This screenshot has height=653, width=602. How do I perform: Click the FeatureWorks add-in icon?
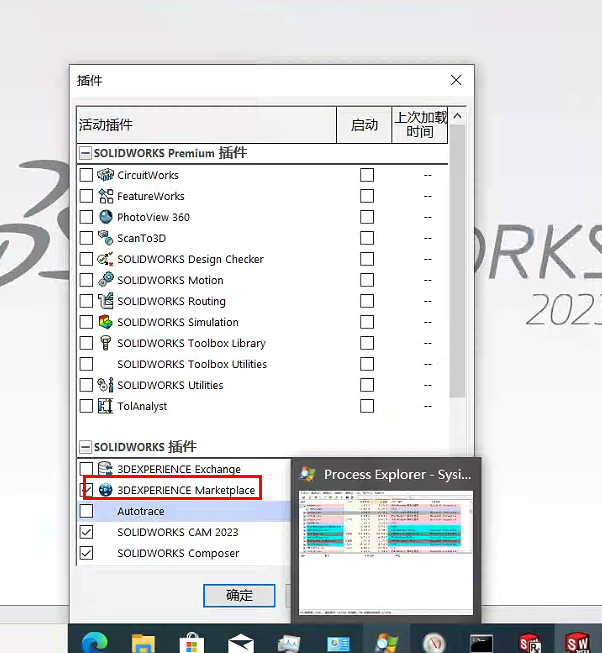click(106, 196)
